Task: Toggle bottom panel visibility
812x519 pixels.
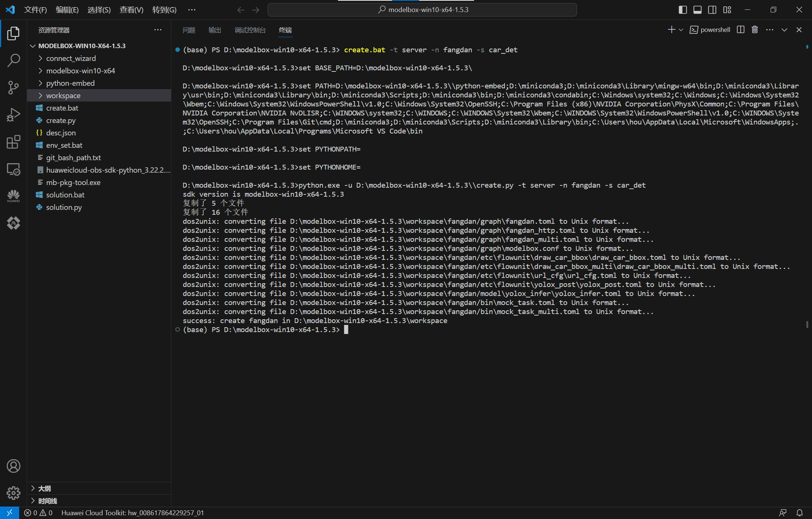Action: click(697, 10)
